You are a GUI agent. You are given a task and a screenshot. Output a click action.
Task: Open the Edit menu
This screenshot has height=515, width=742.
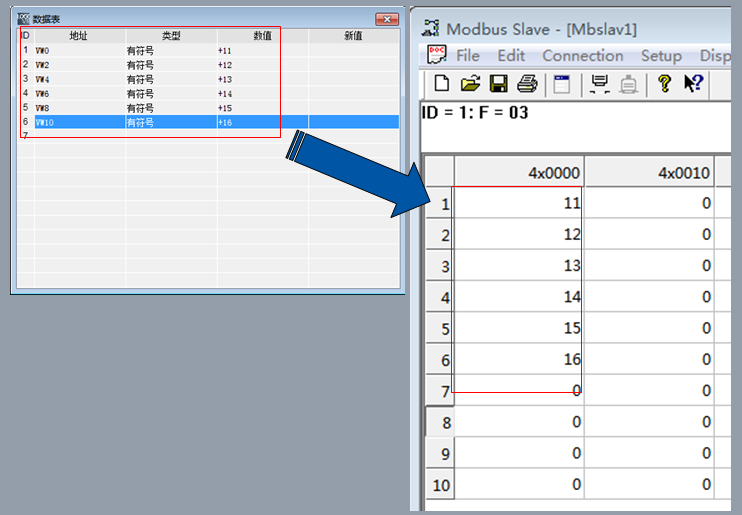coord(511,55)
